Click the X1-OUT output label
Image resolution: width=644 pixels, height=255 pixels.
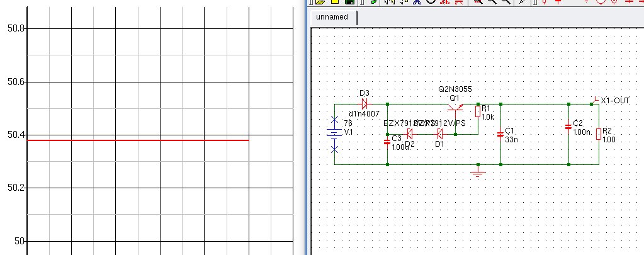pos(614,101)
